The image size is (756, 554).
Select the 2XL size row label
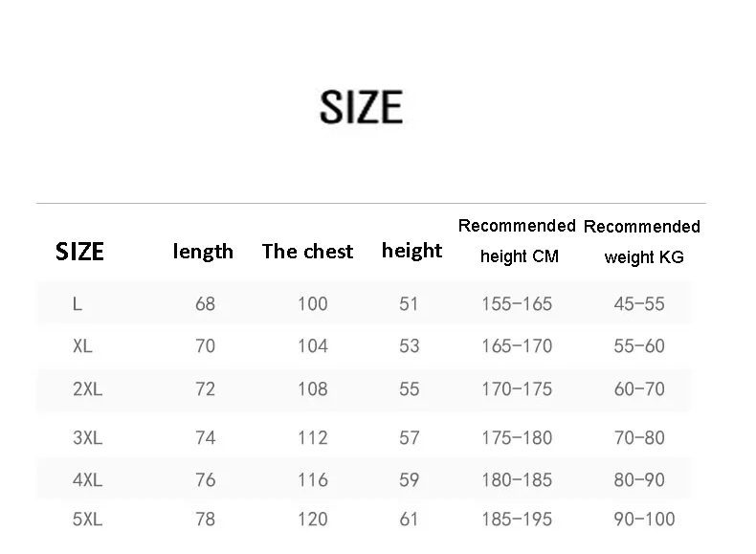click(87, 389)
